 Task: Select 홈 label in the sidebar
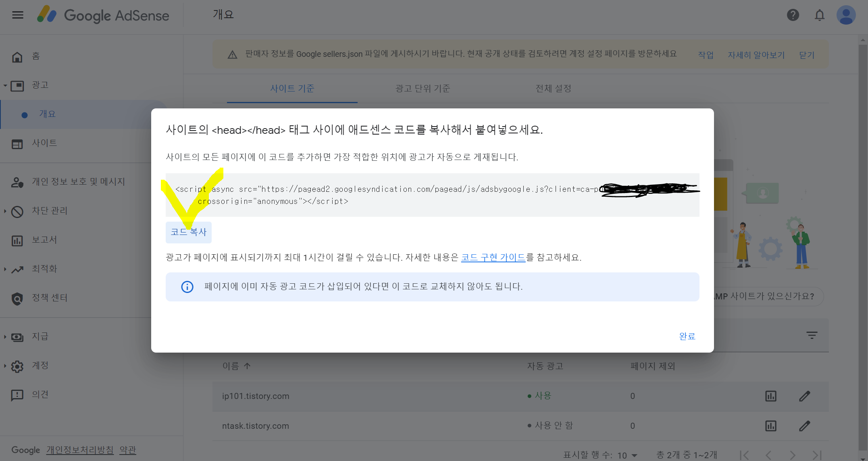click(x=36, y=56)
